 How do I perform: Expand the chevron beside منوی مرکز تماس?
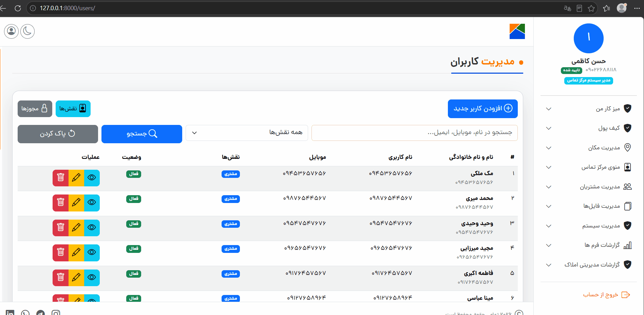click(549, 167)
